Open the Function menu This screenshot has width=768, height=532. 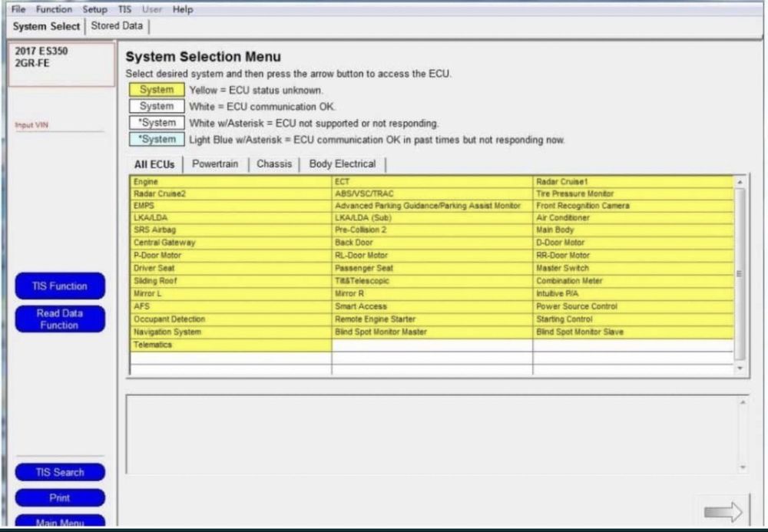pyautogui.click(x=54, y=9)
